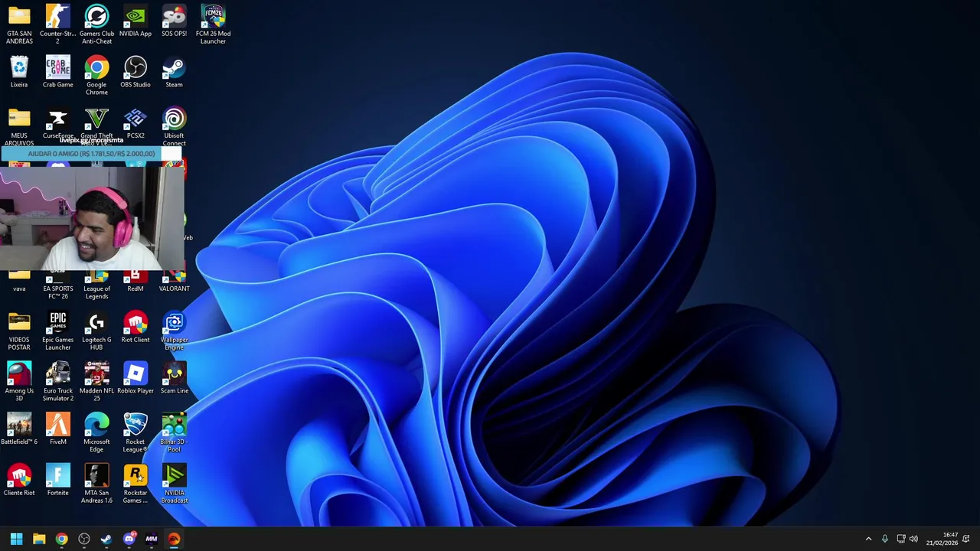Switch to Steam in the taskbar
Image resolution: width=980 pixels, height=551 pixels.
pos(106,539)
